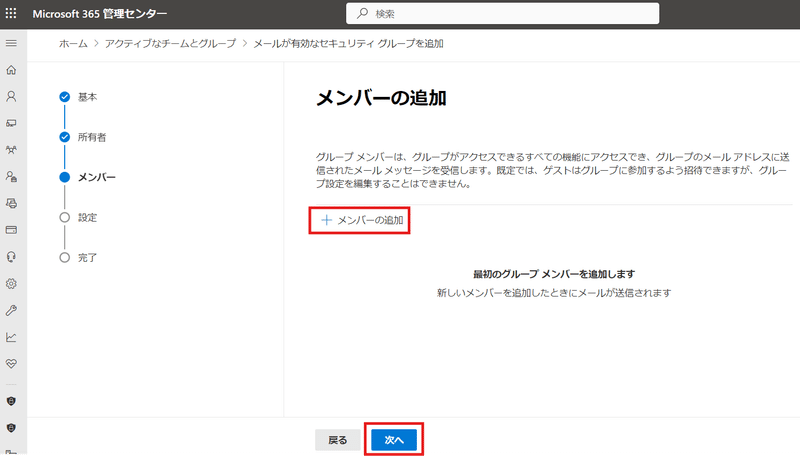Open first Security shield icon in sidebar

click(x=11, y=401)
